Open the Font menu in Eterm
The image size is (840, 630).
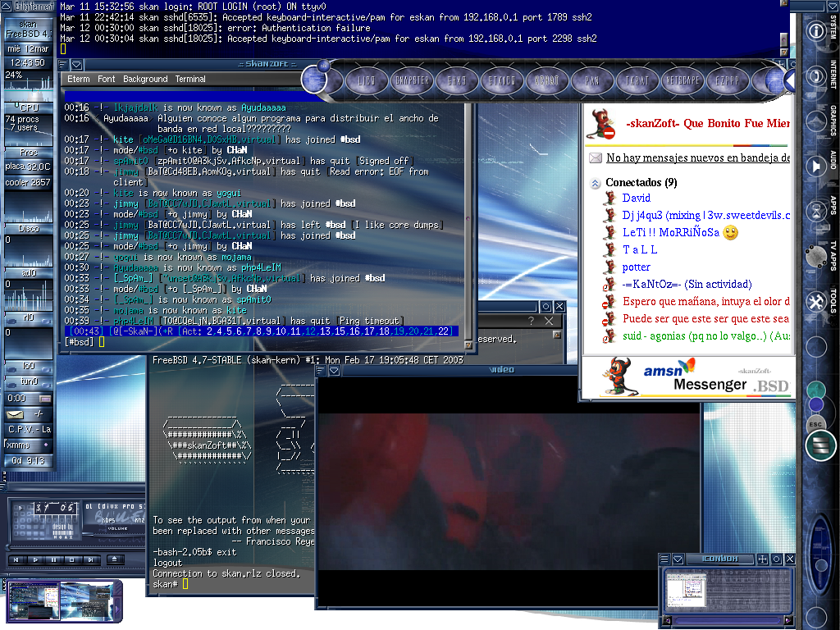coord(106,79)
